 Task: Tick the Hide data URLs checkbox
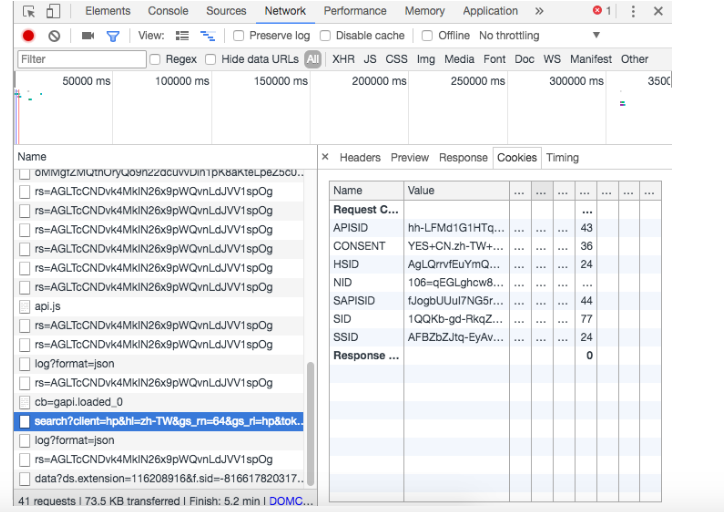[211, 59]
